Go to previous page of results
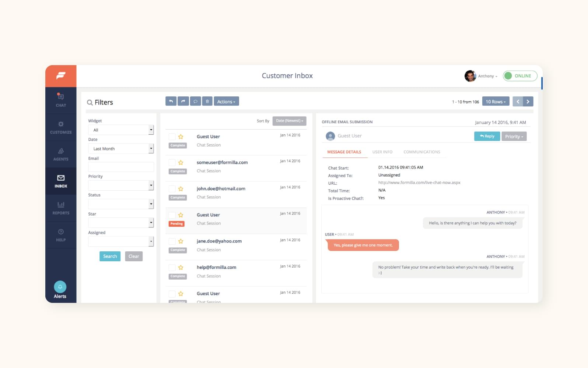This screenshot has width=588, height=368. pyautogui.click(x=518, y=102)
